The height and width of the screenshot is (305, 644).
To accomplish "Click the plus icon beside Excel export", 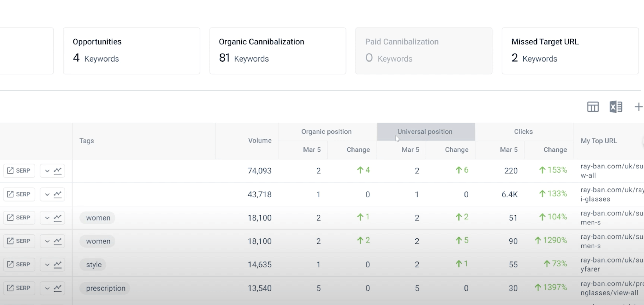I will [638, 107].
